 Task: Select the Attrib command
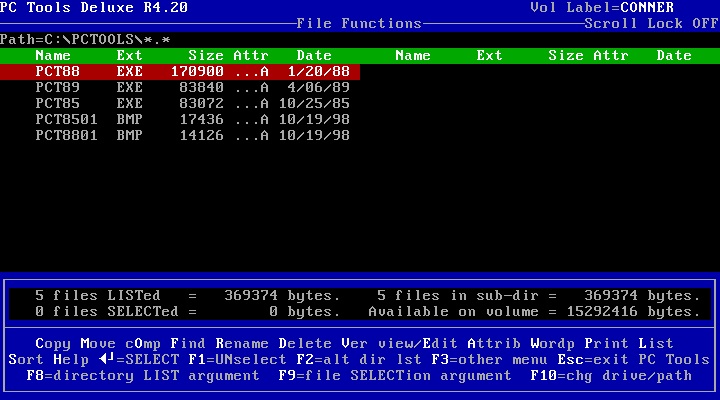pos(494,344)
